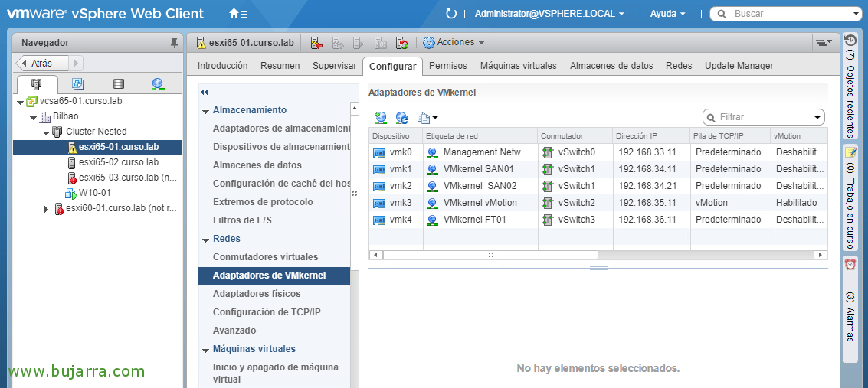868x388 pixels.
Task: Switch to the Supervisar tab
Action: (334, 66)
